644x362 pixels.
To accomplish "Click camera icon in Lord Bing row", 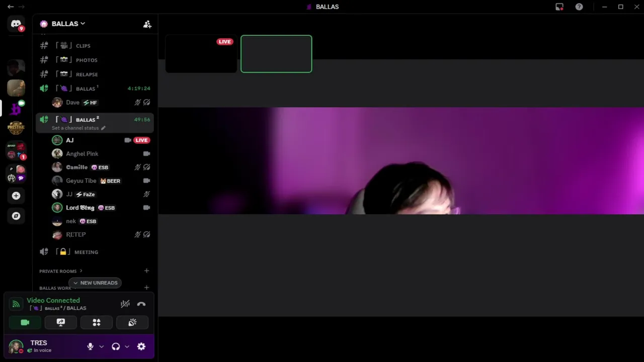I will click(146, 208).
